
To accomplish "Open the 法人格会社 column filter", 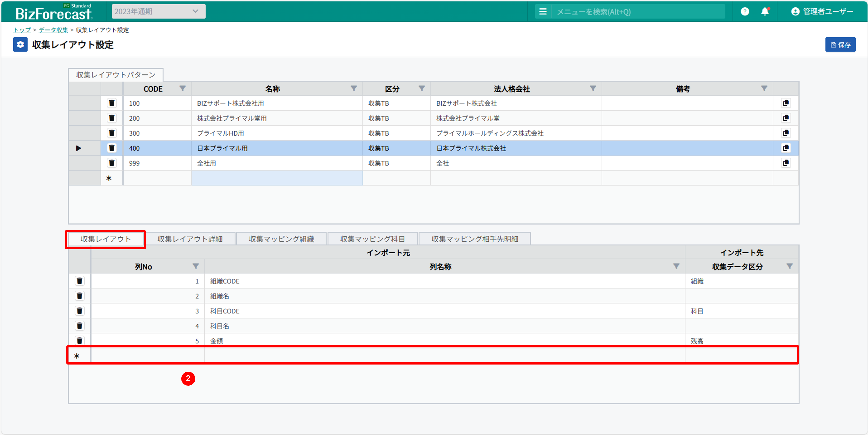I will [x=593, y=88].
